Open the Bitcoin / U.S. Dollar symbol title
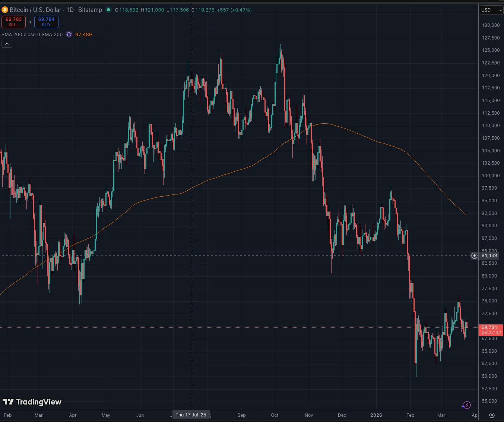 (56, 10)
